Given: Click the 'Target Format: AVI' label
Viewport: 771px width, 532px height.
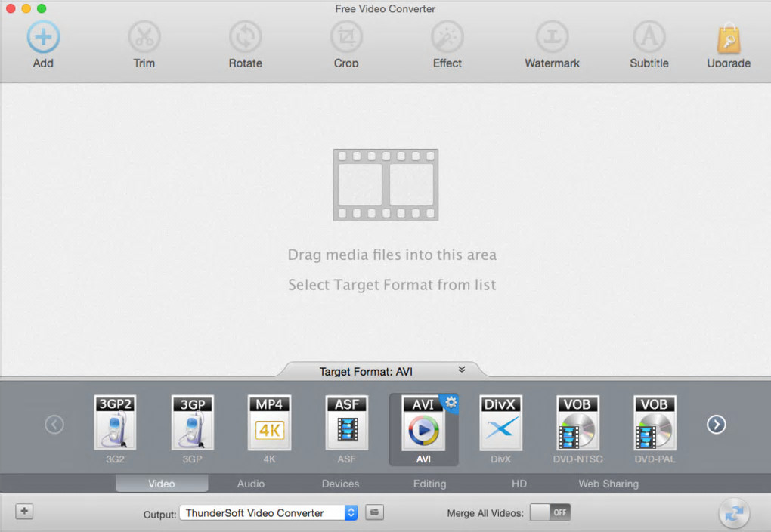Looking at the screenshot, I should click(x=366, y=372).
